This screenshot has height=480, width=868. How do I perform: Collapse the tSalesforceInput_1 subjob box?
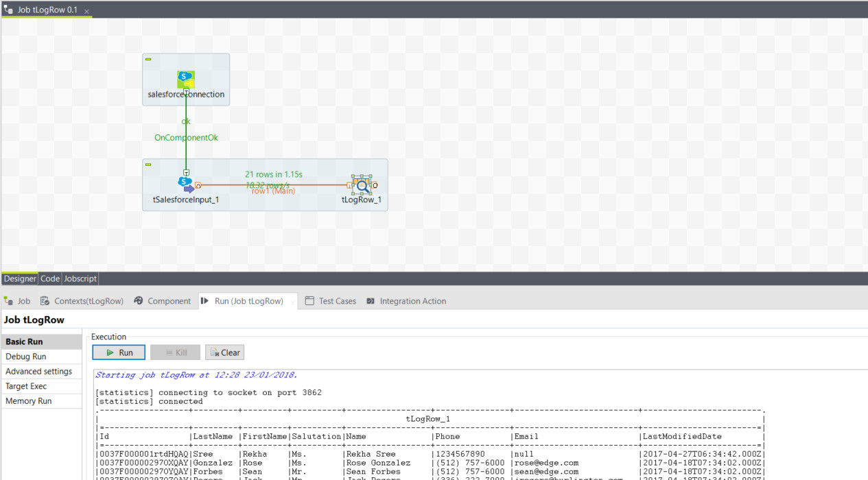pyautogui.click(x=148, y=165)
